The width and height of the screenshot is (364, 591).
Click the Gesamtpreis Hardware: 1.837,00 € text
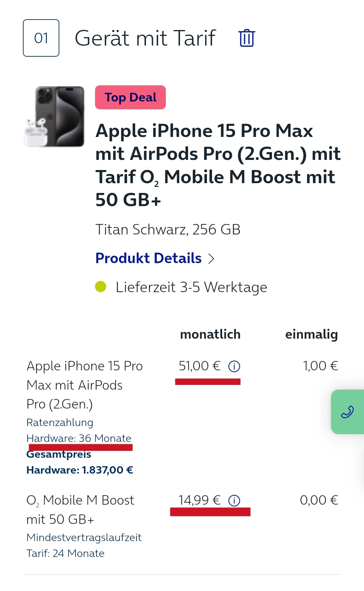click(x=80, y=462)
